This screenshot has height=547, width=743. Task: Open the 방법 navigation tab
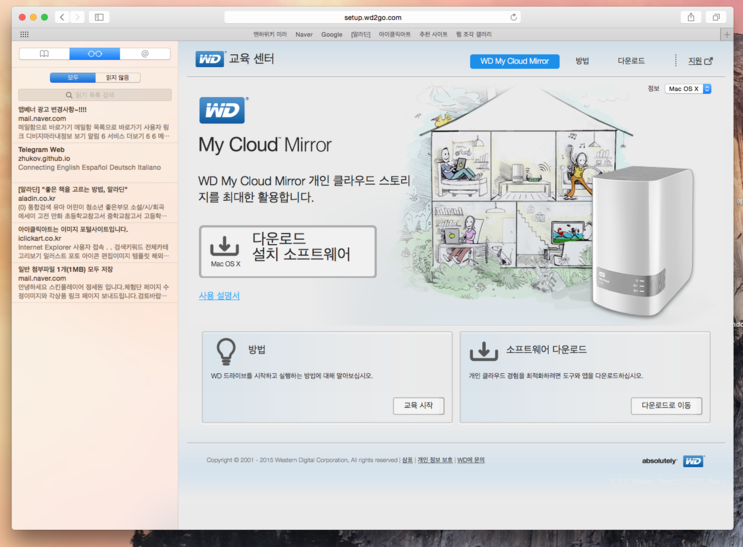tap(582, 61)
